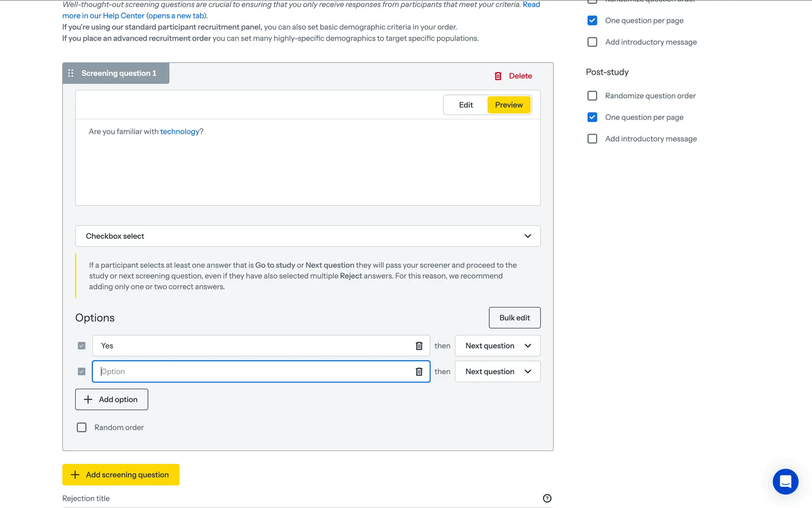Expand Next question dropdown for empty option
Viewport: 812px width, 508px height.
point(497,372)
